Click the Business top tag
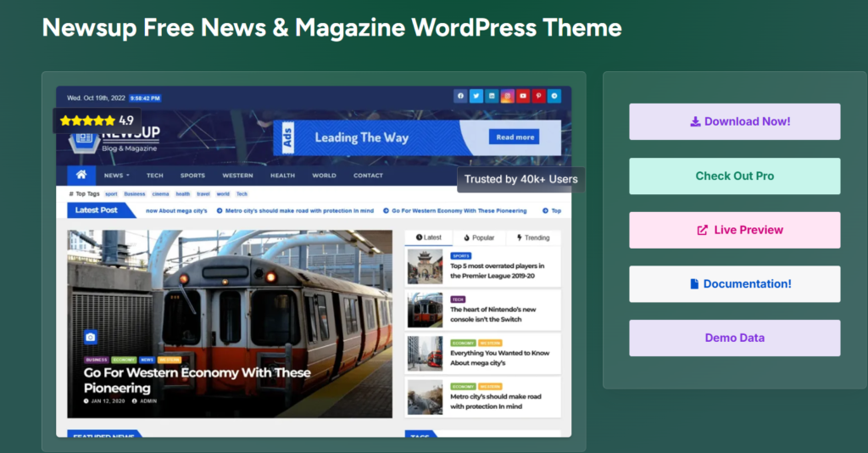The image size is (868, 453). [135, 193]
